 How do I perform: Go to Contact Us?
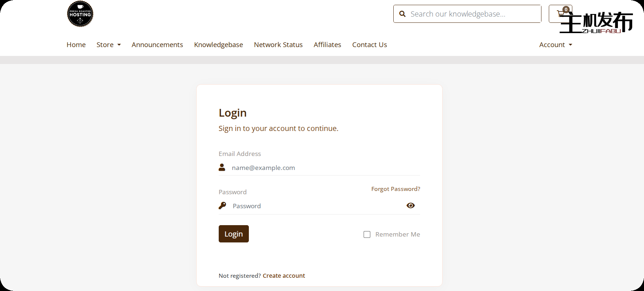[369, 45]
